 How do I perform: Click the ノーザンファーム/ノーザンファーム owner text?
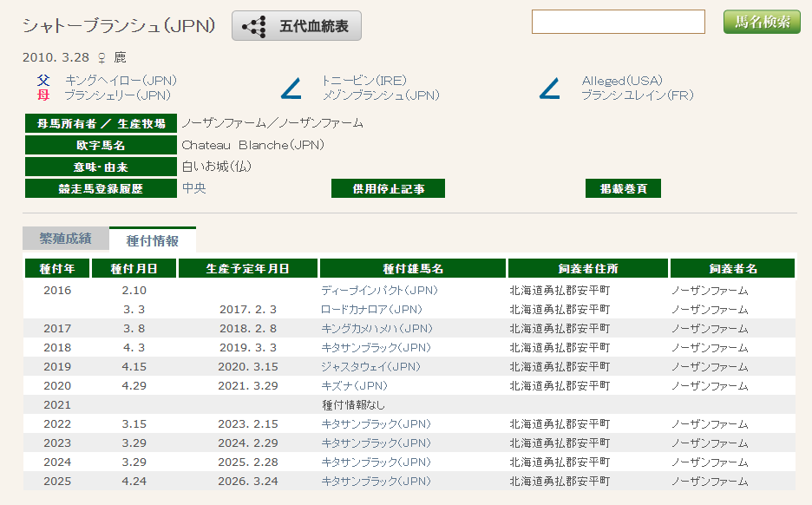[272, 123]
